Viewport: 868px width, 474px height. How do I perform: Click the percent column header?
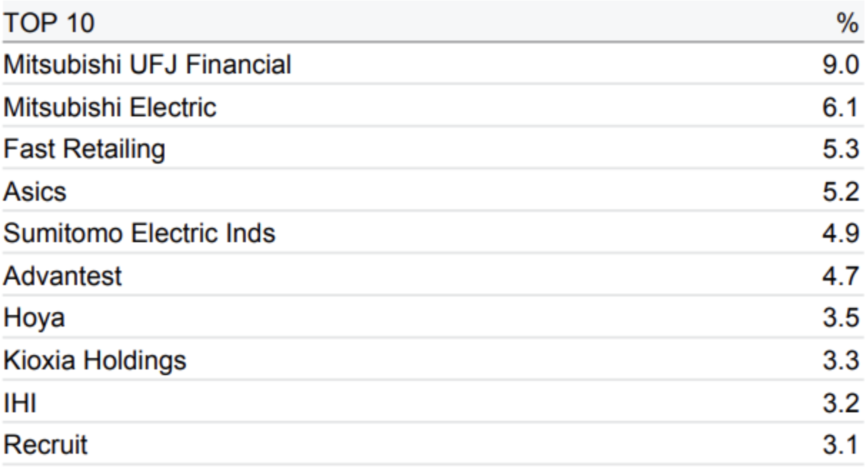coord(847,23)
